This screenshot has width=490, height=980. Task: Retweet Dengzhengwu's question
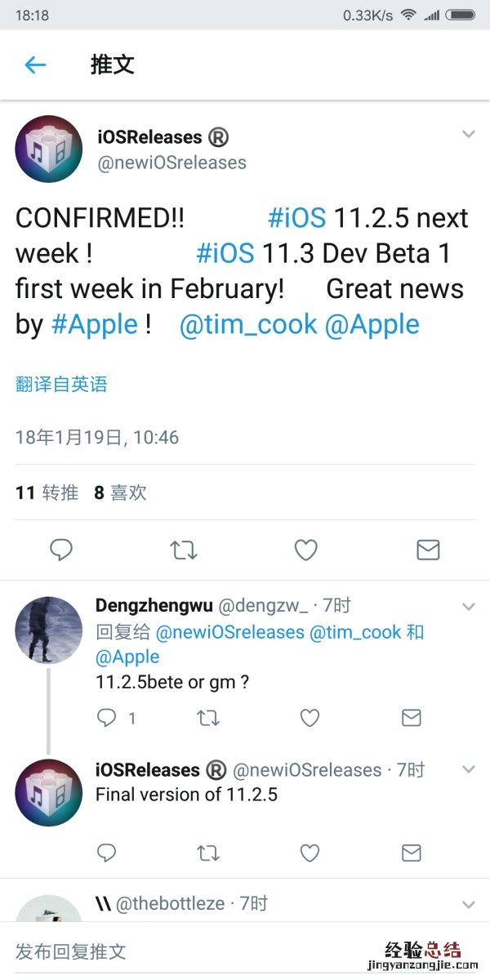208,718
